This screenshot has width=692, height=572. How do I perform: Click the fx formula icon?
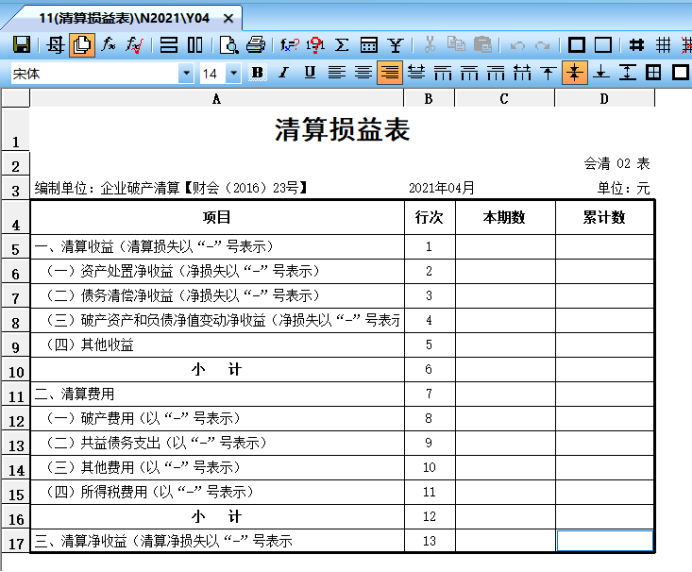[x=109, y=45]
